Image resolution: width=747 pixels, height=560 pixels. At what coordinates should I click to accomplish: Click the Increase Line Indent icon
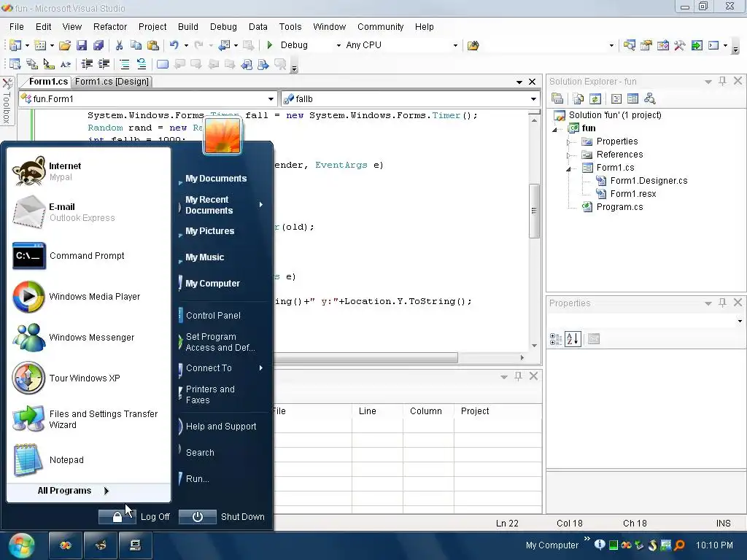coord(104,64)
